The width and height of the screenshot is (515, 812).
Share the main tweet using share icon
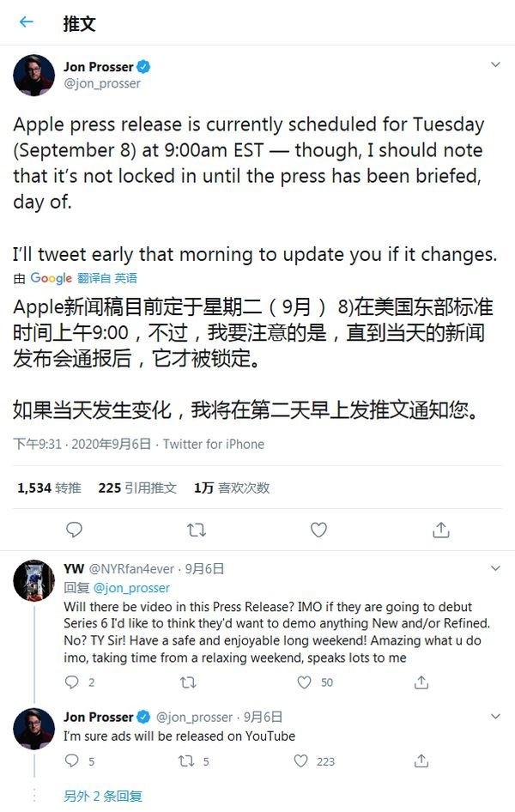(440, 530)
